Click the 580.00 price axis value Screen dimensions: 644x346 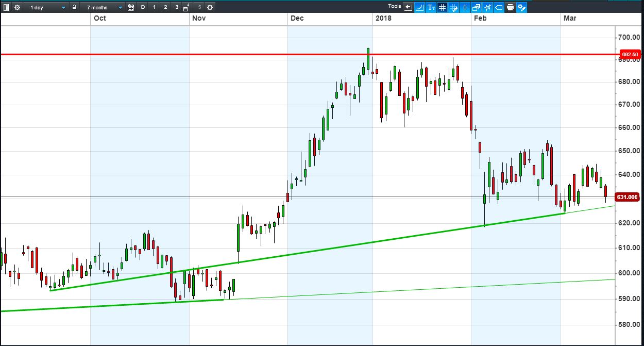pos(629,324)
